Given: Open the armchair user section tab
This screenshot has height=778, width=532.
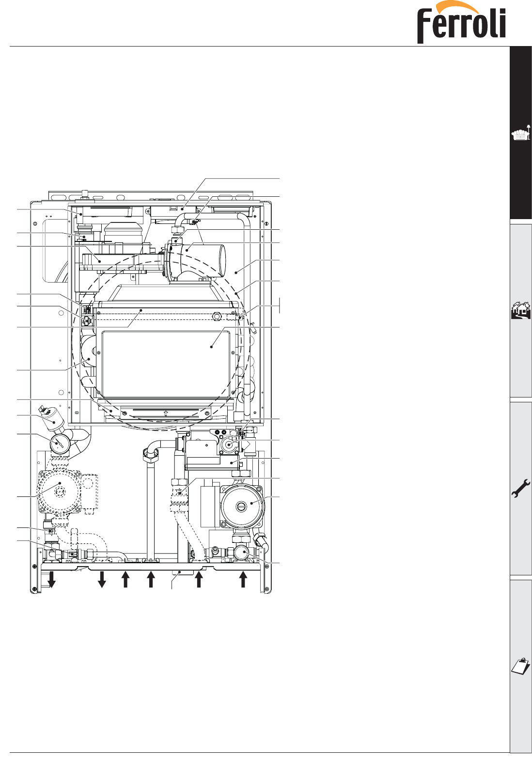Looking at the screenshot, I should (520, 133).
